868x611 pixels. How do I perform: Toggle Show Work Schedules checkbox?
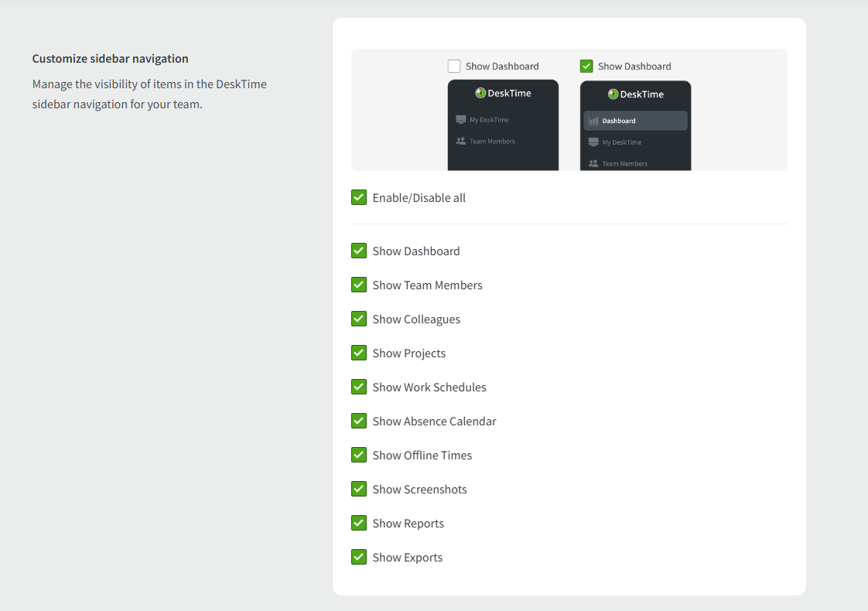point(359,387)
